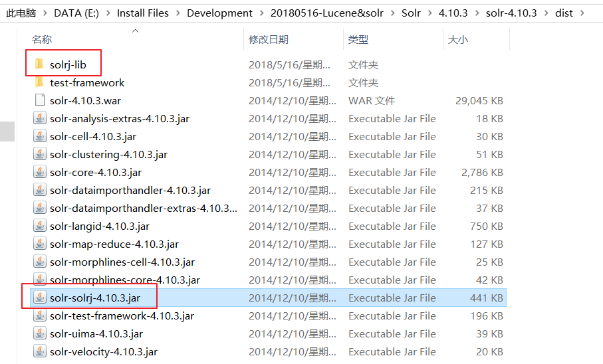Go to the Install Files breadcrumb

[x=143, y=13]
